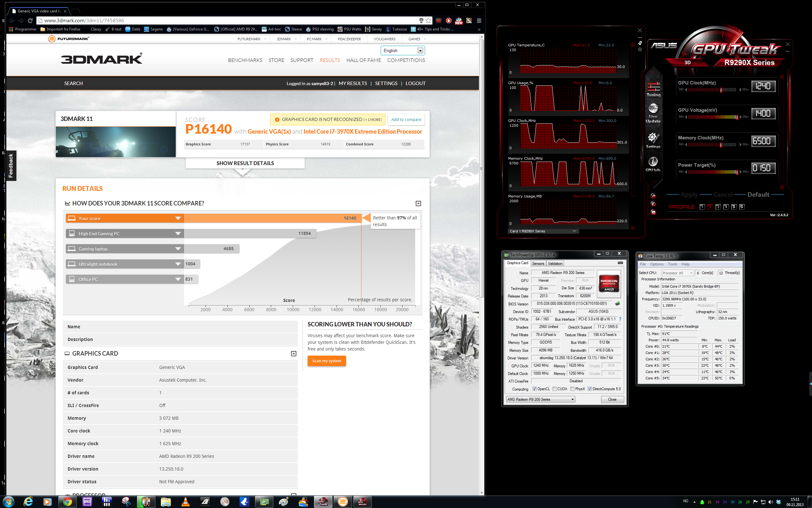This screenshot has height=508, width=812.
Task: Click the LOGOUT link
Action: click(x=416, y=83)
